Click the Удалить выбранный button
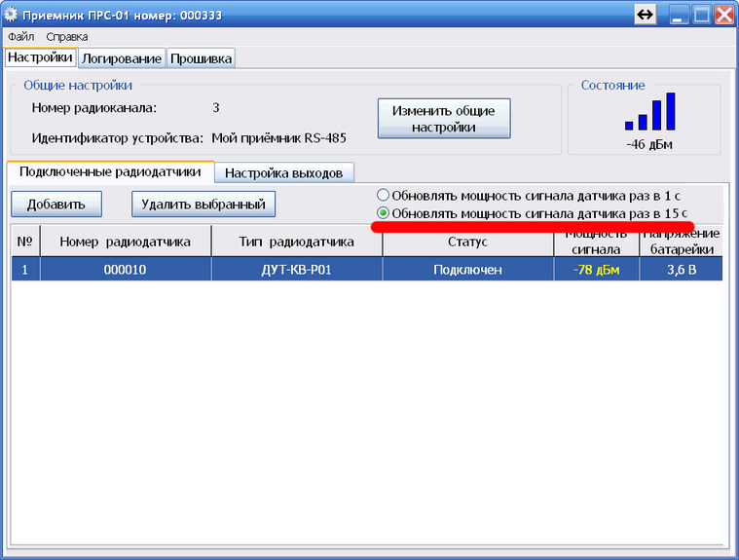Viewport: 739px width, 560px height. [203, 205]
